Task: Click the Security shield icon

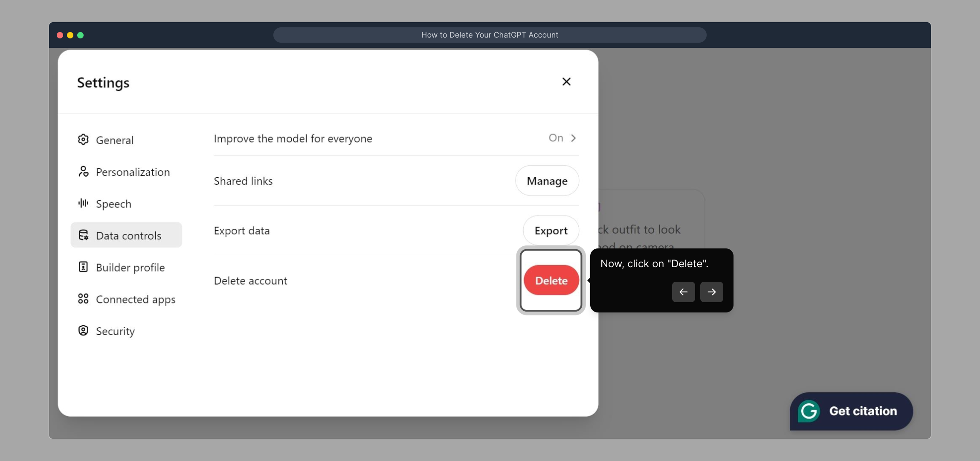Action: (x=83, y=331)
